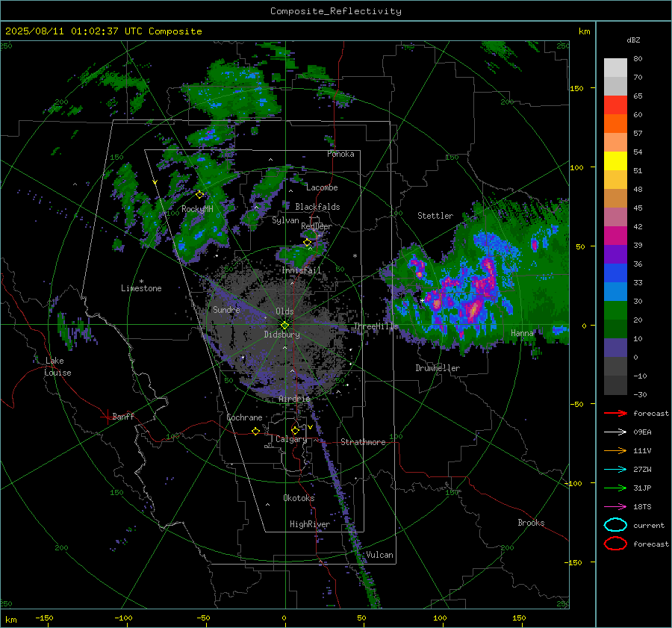Click the Limestone label
The height and width of the screenshot is (628, 672).
[x=141, y=288]
